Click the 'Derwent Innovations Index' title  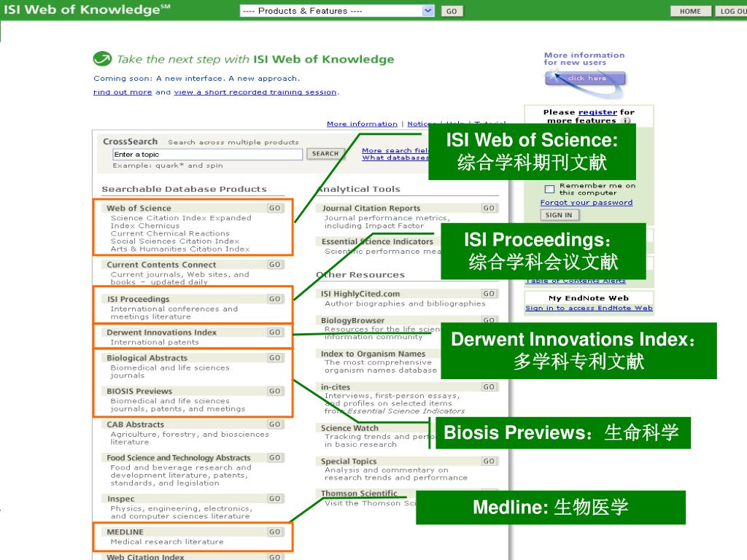(x=161, y=332)
